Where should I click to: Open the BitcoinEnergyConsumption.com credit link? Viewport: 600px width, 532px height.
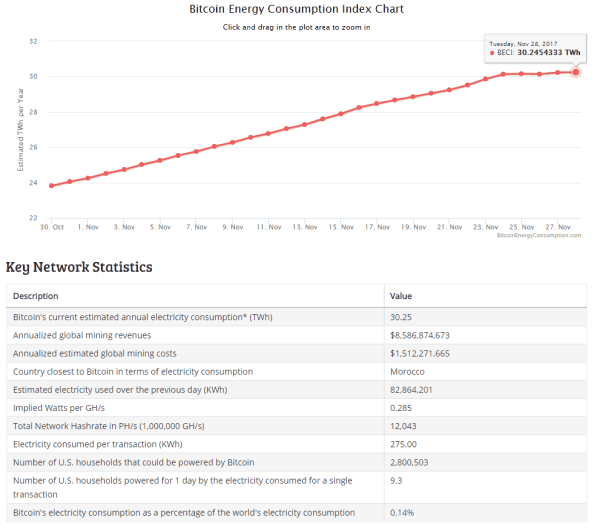coord(538,235)
